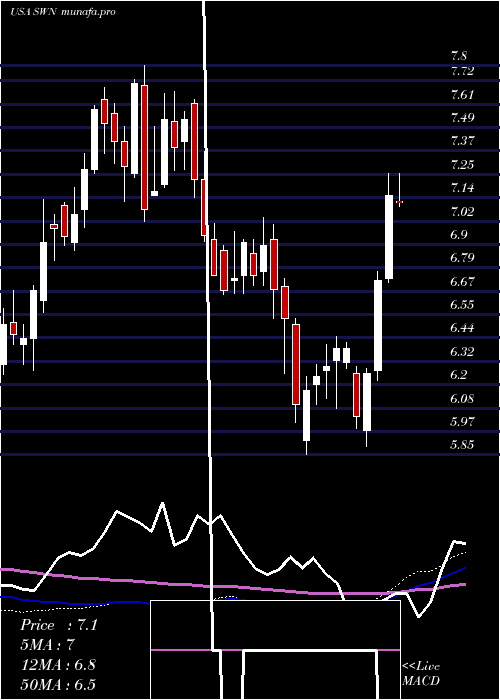Click the 'Price : 7.1' readout
This screenshot has height=700, width=500.
58,625
